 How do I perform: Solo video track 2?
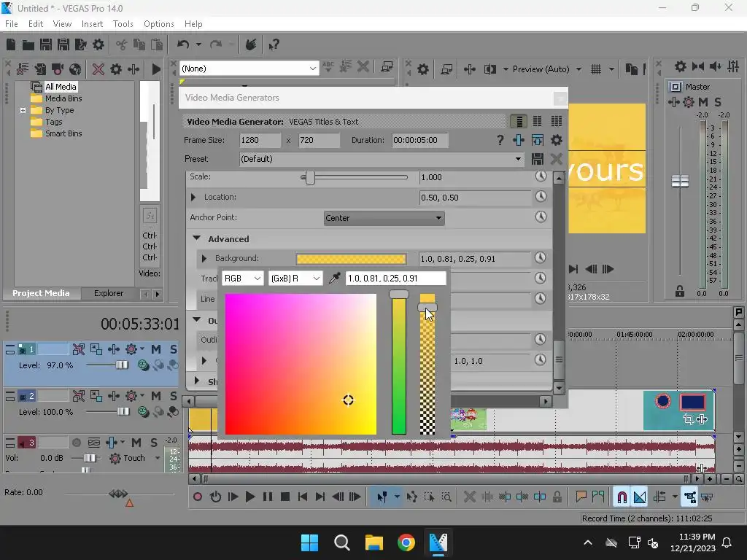[x=174, y=396]
